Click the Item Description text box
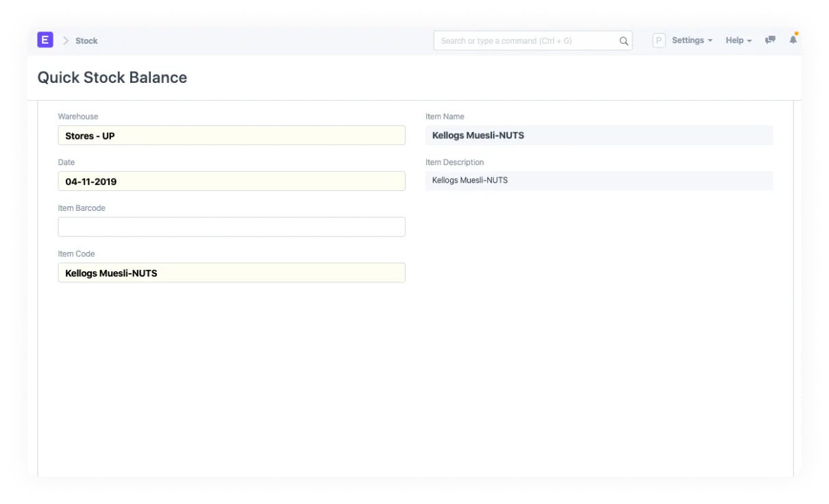Screen dimensions: 829x504 598,181
